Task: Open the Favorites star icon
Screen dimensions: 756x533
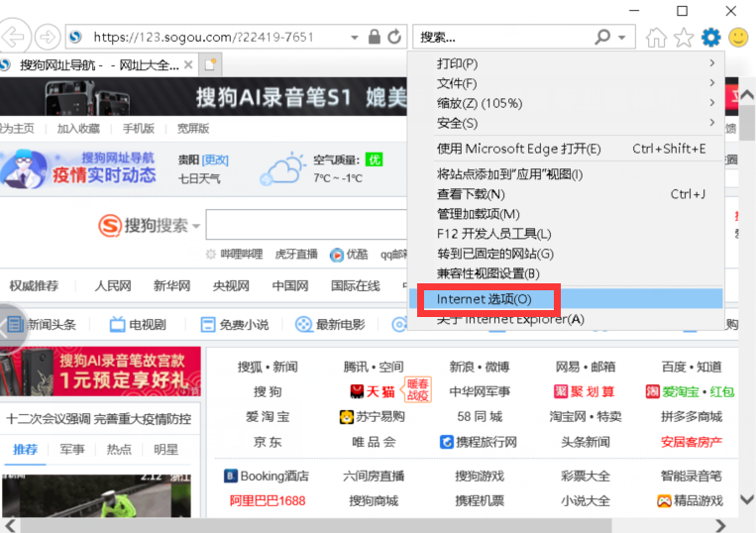Action: point(684,38)
